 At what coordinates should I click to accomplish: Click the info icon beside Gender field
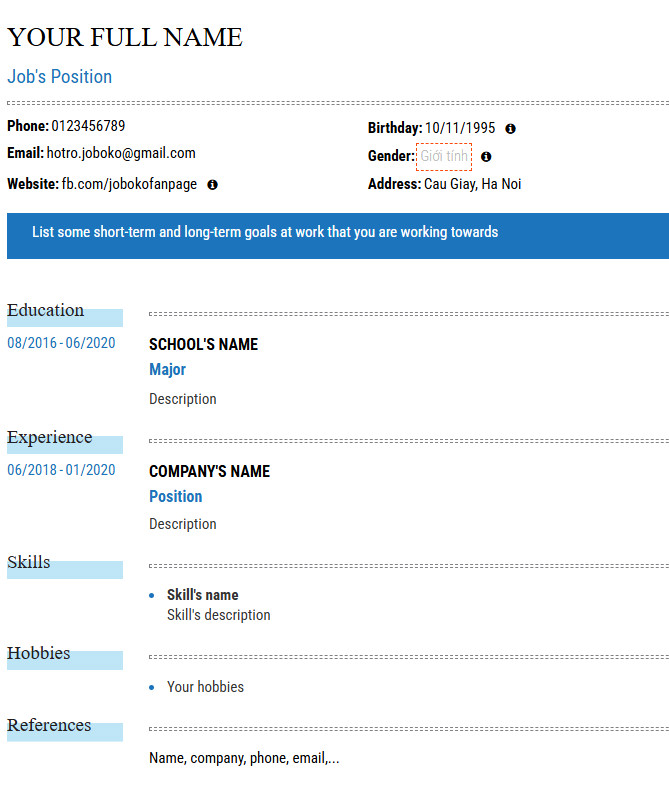[486, 157]
